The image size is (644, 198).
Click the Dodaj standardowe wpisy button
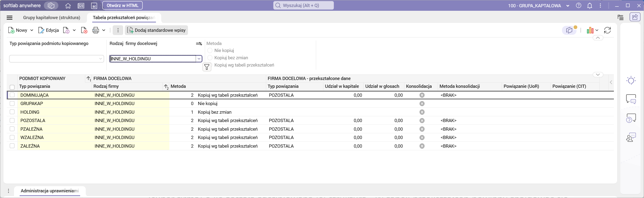(156, 30)
